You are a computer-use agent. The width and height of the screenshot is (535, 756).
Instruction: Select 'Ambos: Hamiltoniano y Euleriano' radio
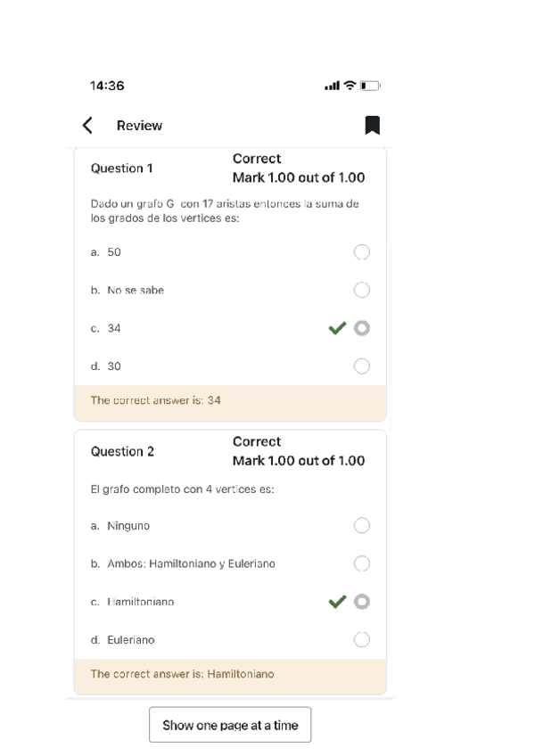point(362,563)
